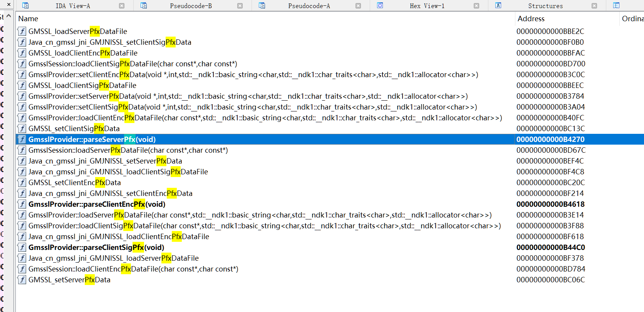
Task: Click the Structures tab icon
Action: tap(498, 6)
